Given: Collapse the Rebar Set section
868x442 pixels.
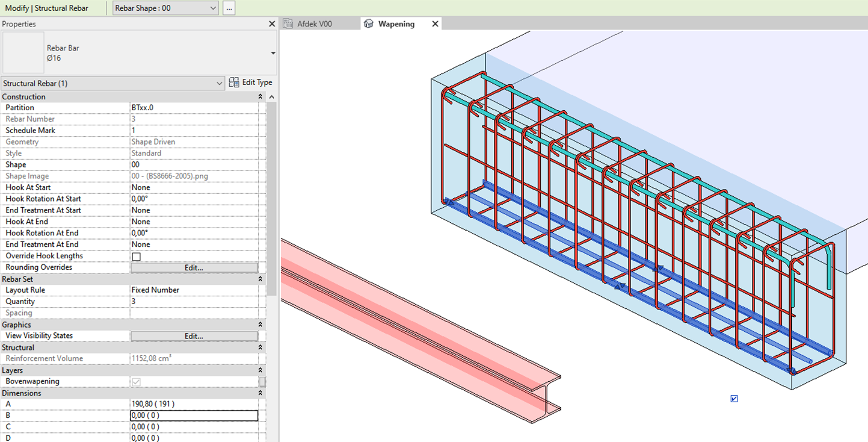Looking at the screenshot, I should click(259, 279).
